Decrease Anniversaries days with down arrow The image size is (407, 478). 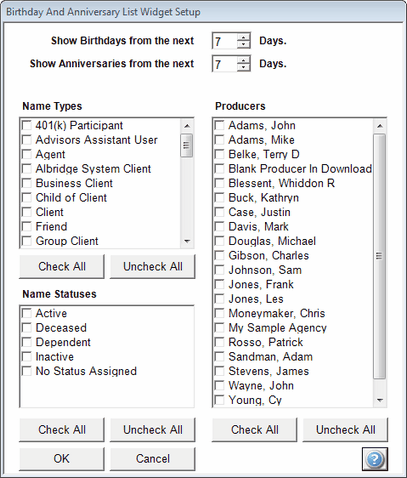(x=244, y=67)
